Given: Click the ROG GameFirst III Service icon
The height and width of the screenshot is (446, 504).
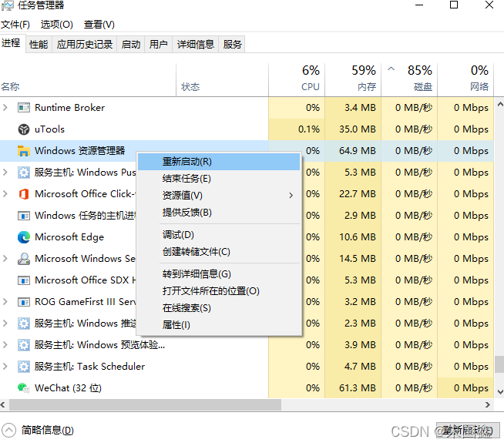Looking at the screenshot, I should (24, 302).
